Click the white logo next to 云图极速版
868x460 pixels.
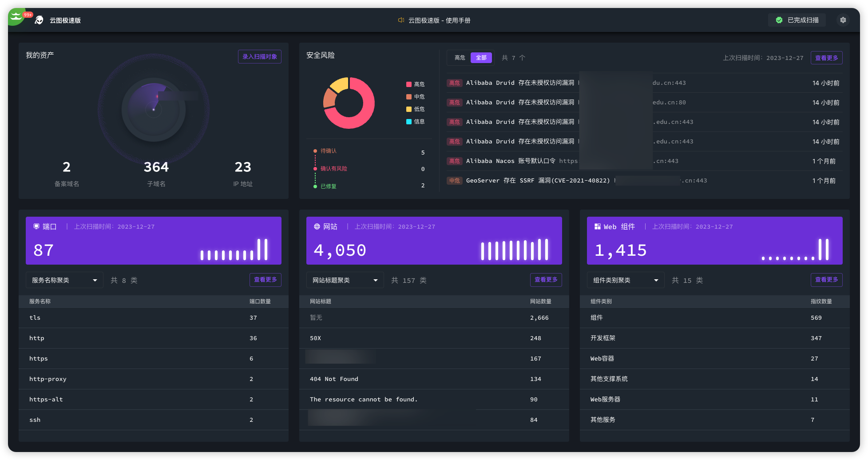[39, 20]
